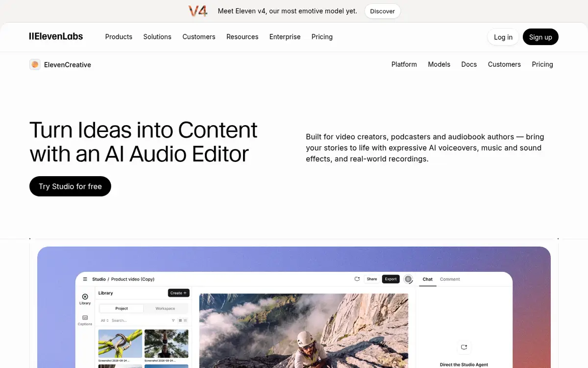
Task: Open Pricing in the ElevenCreative subnav
Action: (542, 64)
